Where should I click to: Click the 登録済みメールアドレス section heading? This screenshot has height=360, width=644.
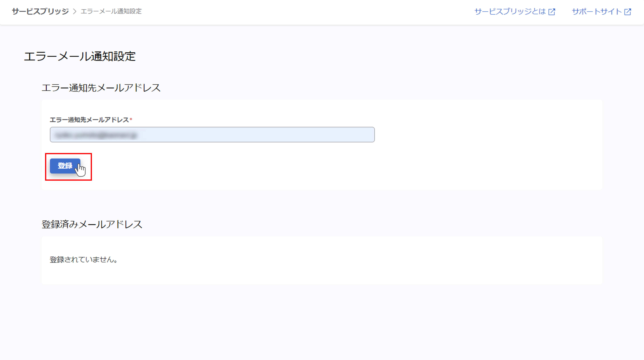tap(92, 224)
